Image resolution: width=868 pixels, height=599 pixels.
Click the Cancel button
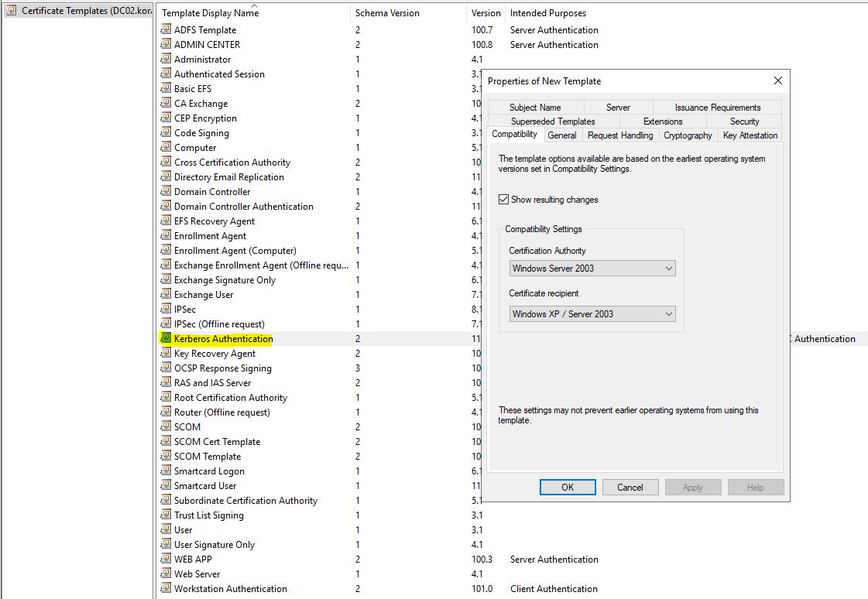(x=630, y=488)
